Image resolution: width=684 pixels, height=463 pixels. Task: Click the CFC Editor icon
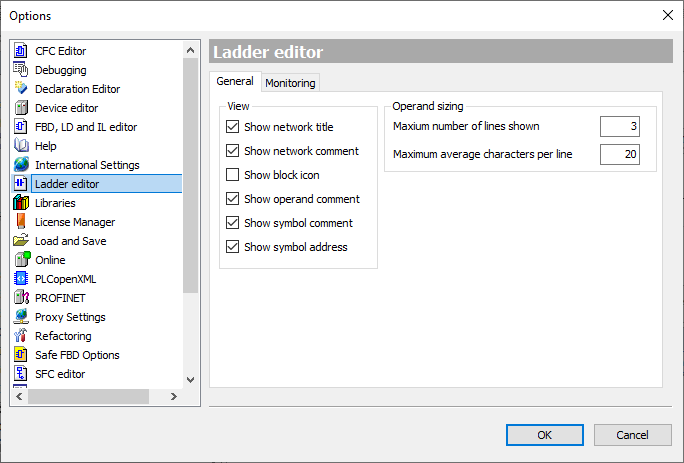[x=21, y=51]
